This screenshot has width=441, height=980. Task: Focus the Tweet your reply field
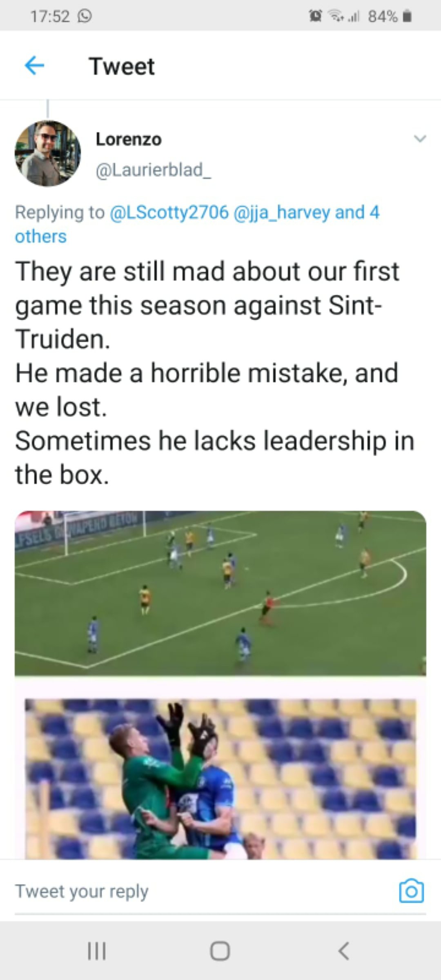[204, 891]
